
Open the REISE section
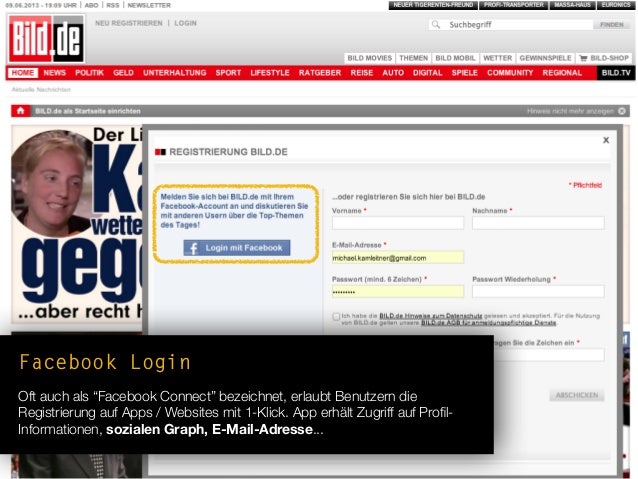point(362,73)
